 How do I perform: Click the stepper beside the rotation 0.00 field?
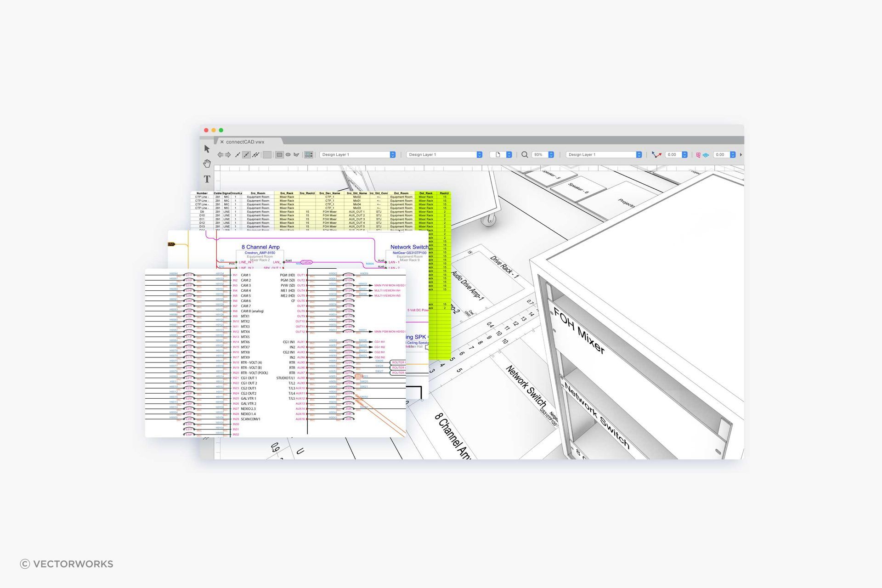click(685, 155)
